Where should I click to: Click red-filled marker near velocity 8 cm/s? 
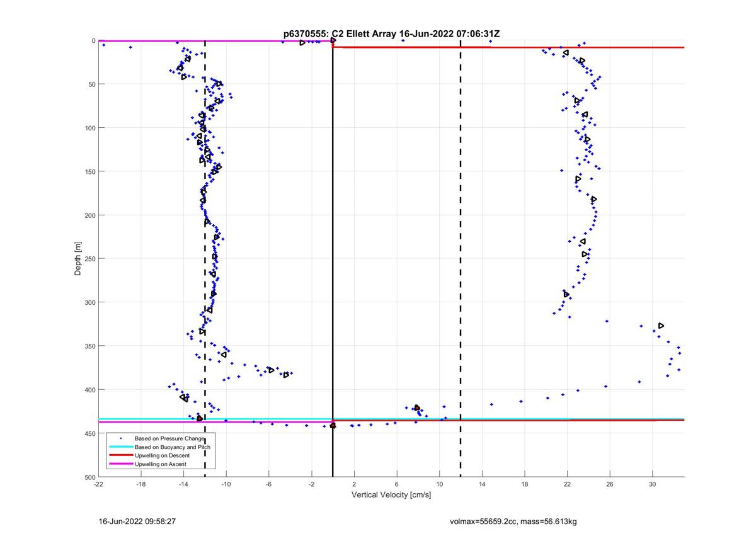tap(417, 408)
